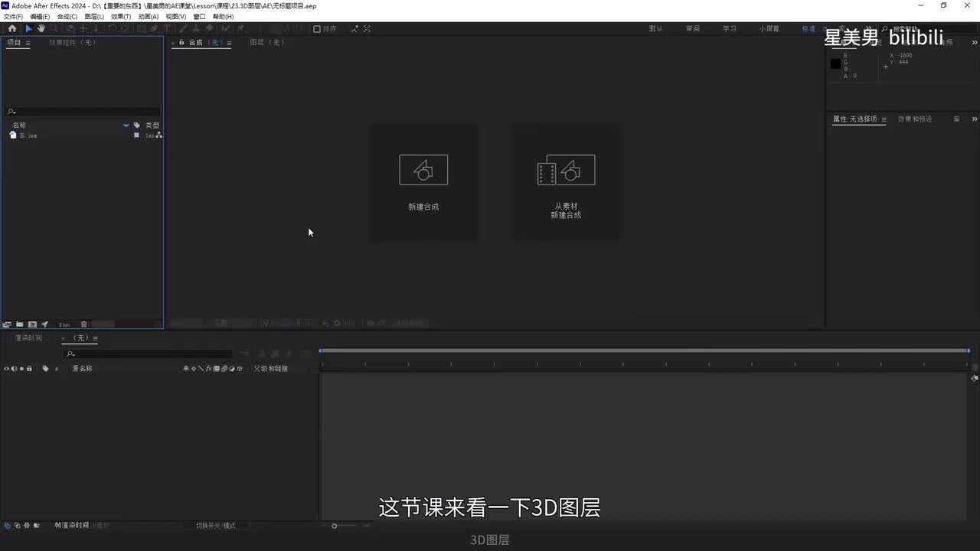The width and height of the screenshot is (980, 551).
Task: Click the Home icon in the toolbar
Action: click(x=11, y=28)
